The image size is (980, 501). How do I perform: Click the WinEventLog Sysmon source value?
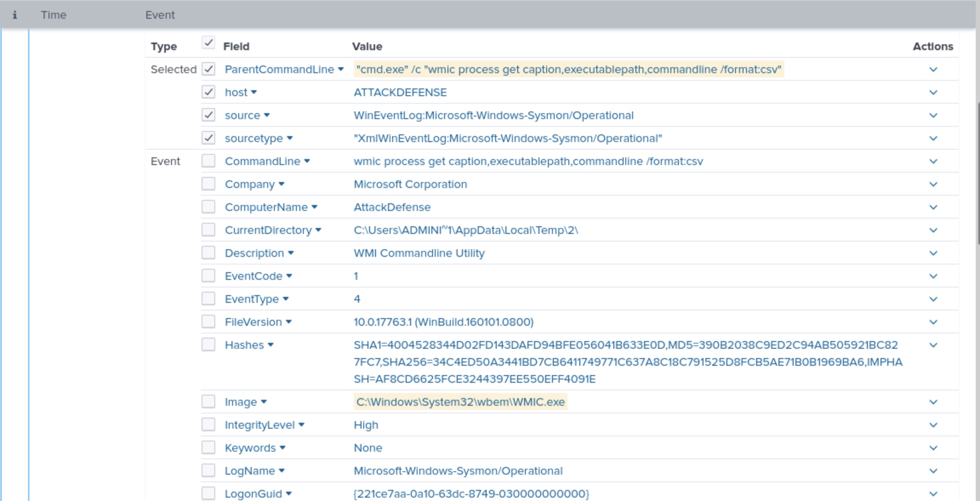[x=493, y=115]
